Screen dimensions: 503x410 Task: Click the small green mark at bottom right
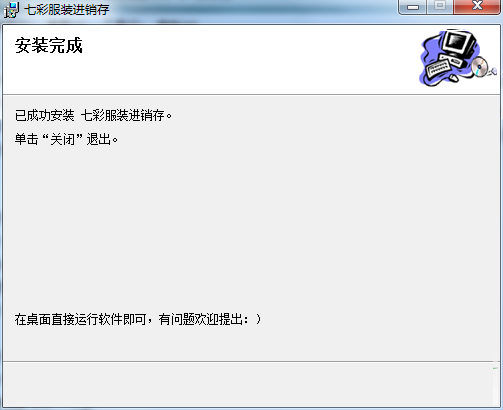(495, 368)
